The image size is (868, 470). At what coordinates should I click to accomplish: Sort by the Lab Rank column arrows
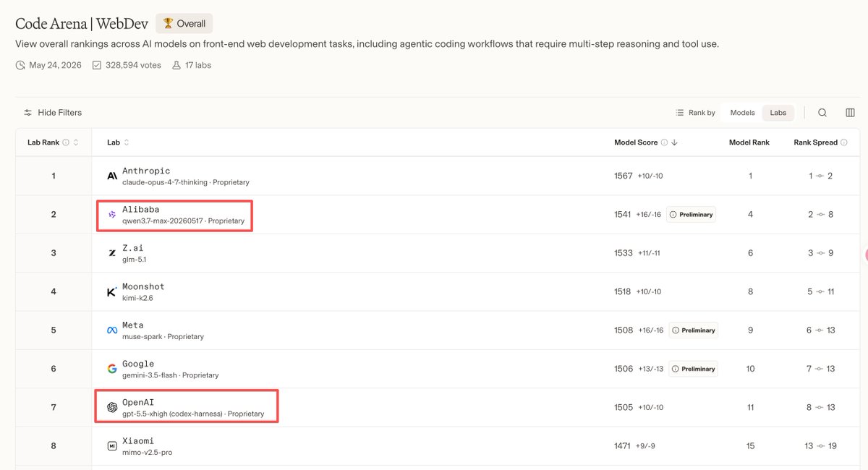click(76, 142)
